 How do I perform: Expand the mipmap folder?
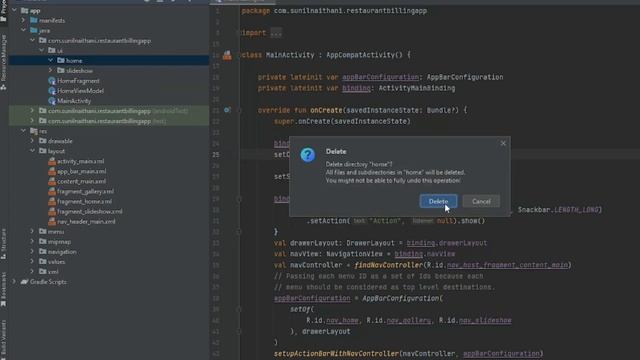click(32, 241)
